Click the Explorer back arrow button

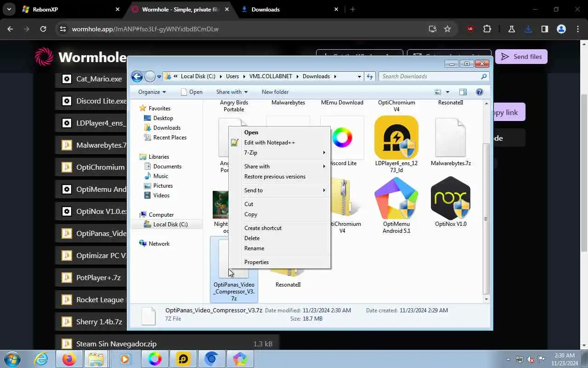coord(136,76)
